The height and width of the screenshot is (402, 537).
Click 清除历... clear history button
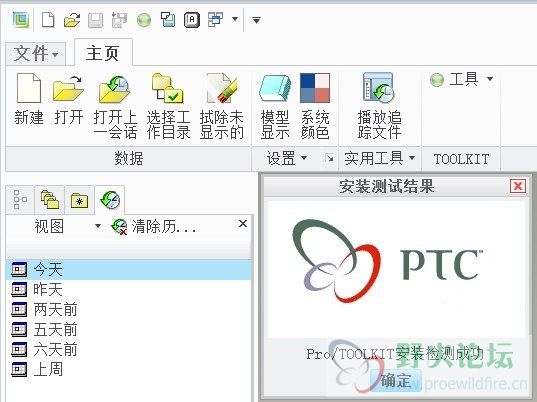154,226
